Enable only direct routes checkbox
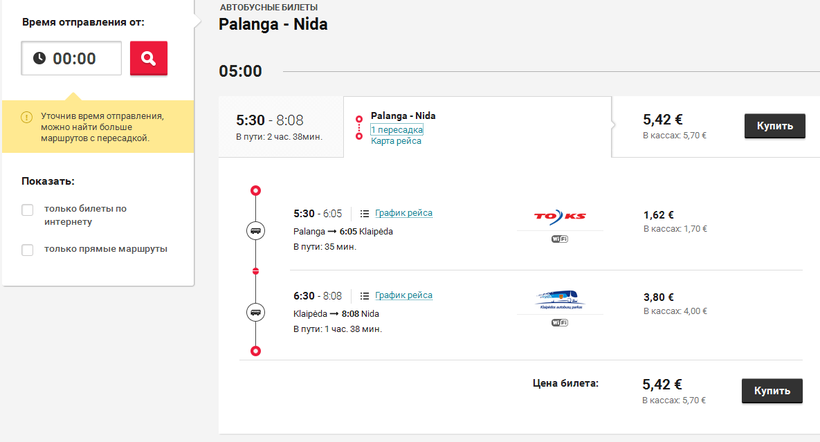 pyautogui.click(x=28, y=249)
